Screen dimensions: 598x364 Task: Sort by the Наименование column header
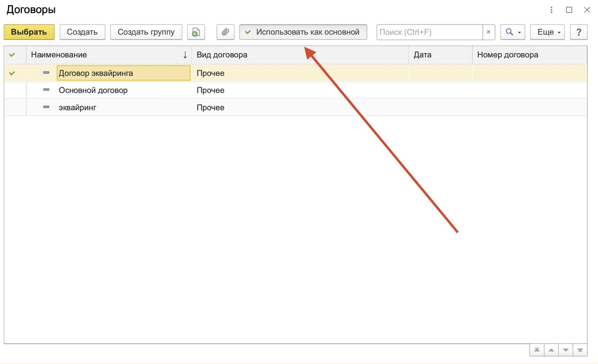[109, 55]
